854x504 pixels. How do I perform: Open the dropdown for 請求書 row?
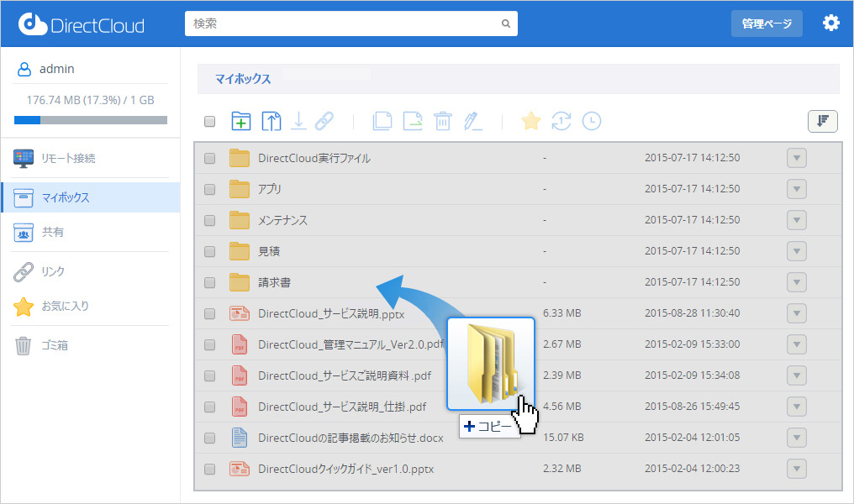tap(796, 282)
